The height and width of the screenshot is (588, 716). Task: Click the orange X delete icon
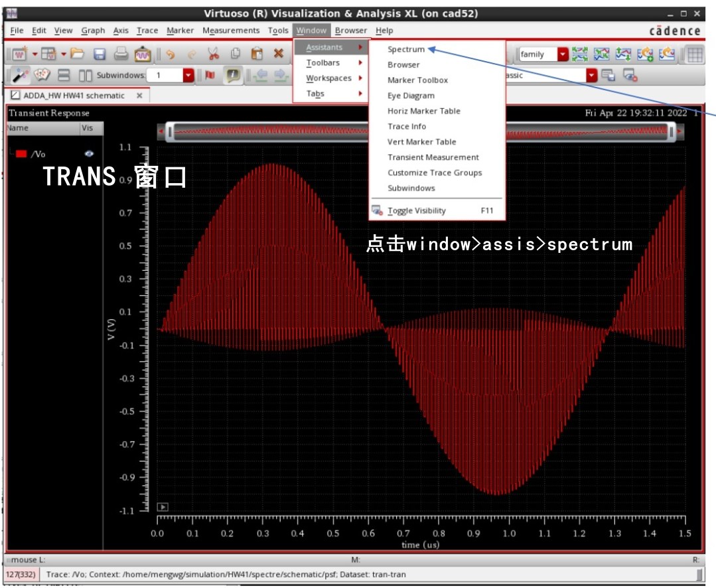[279, 54]
